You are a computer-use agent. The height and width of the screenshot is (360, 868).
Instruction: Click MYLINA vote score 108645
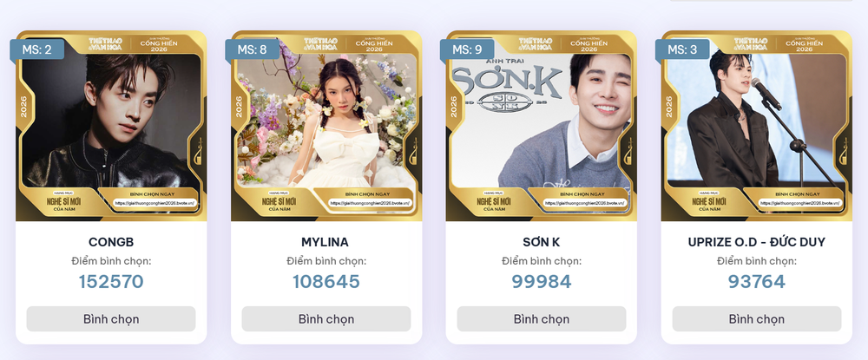click(326, 281)
